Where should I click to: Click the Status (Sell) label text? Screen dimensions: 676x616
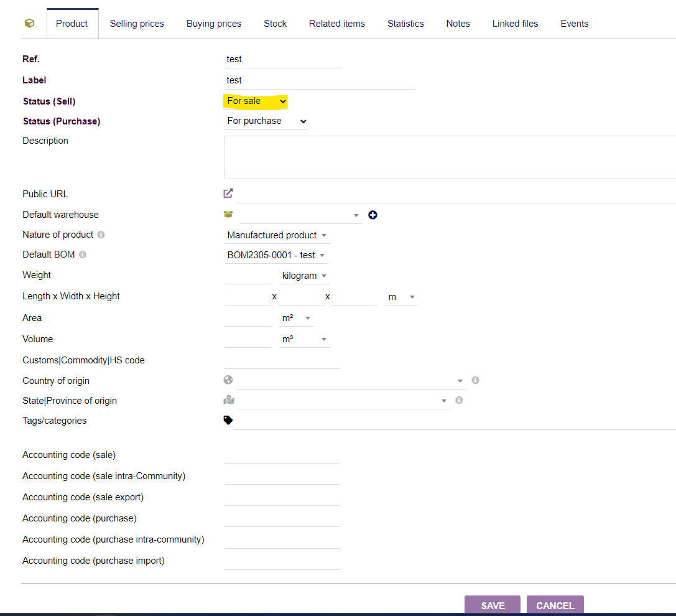tap(49, 101)
